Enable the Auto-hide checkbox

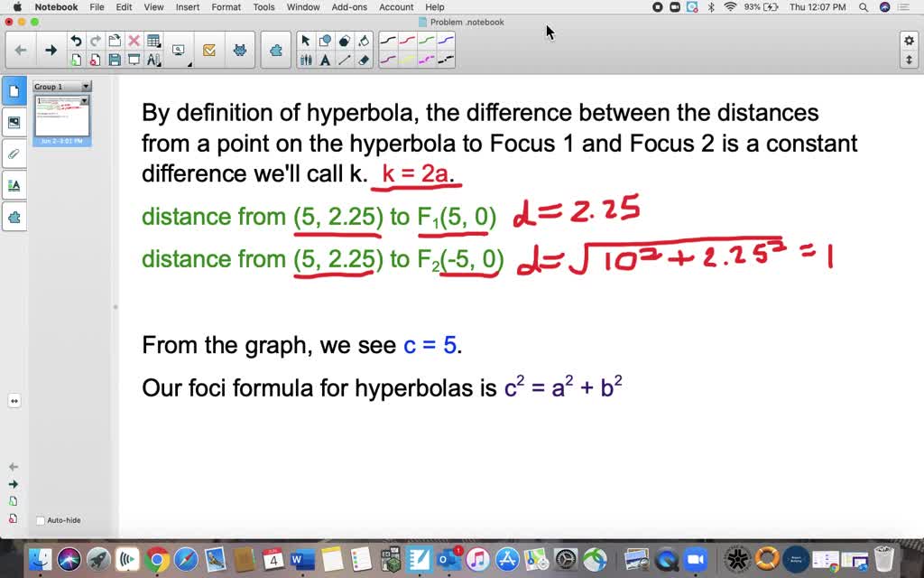tap(41, 520)
